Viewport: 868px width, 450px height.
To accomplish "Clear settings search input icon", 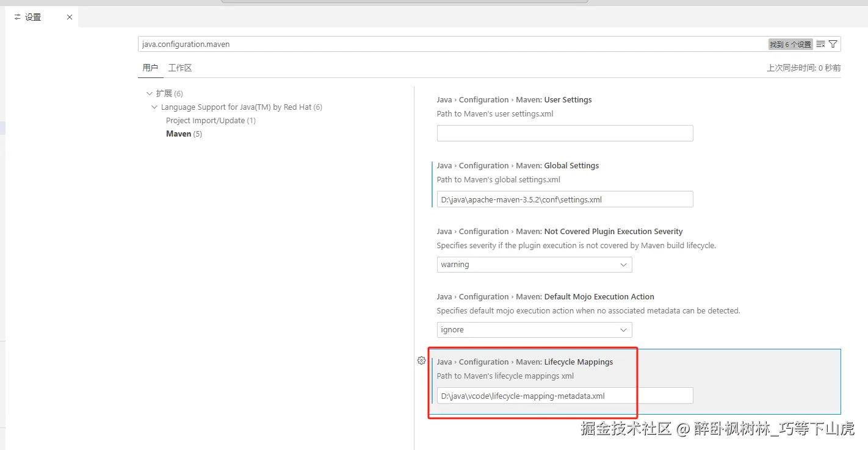I will (821, 44).
